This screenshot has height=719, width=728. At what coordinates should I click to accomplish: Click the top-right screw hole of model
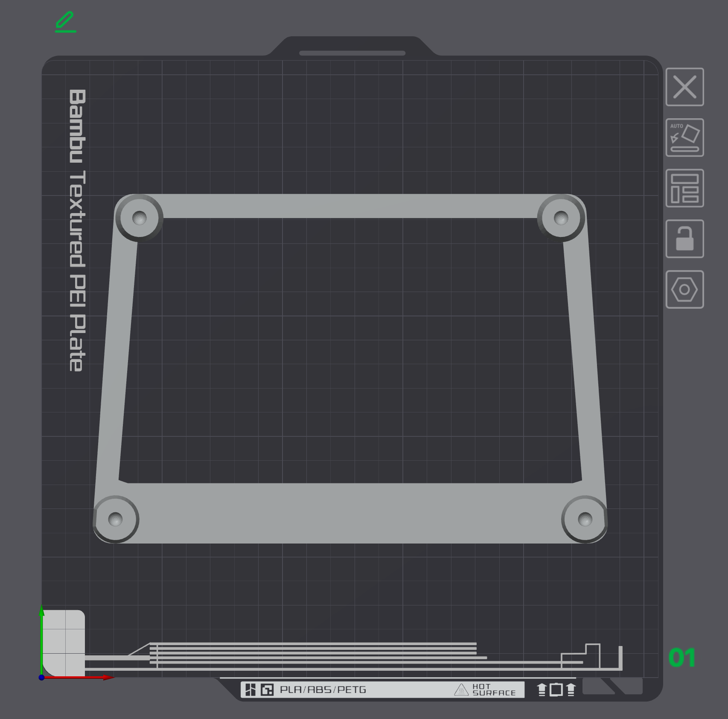[561, 218]
